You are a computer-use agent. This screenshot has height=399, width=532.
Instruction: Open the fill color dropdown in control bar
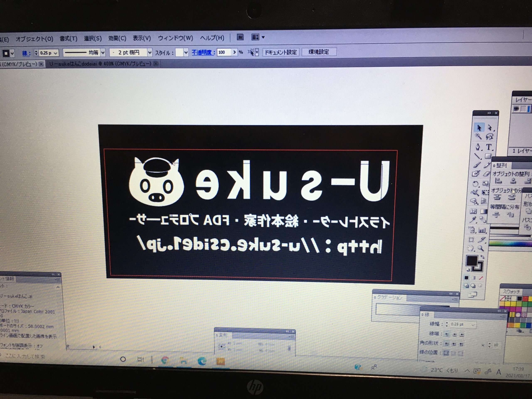click(12, 53)
